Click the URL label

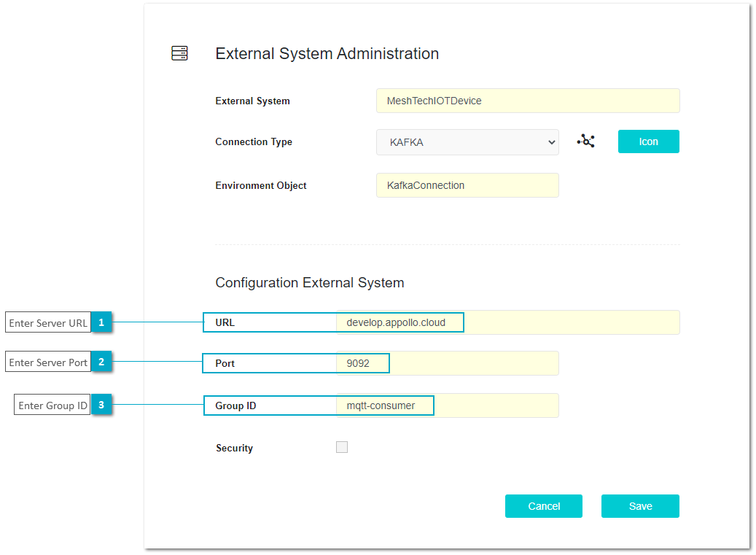coord(225,322)
